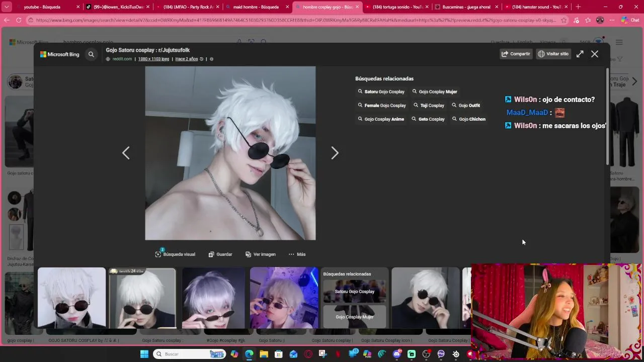The width and height of the screenshot is (644, 362).
Task: Open the purple-lit cosplay thumbnail
Action: pos(284,298)
